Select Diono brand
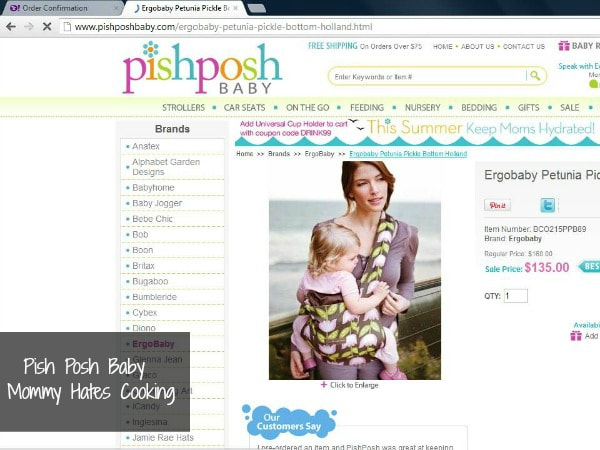The height and width of the screenshot is (450, 600). (143, 328)
